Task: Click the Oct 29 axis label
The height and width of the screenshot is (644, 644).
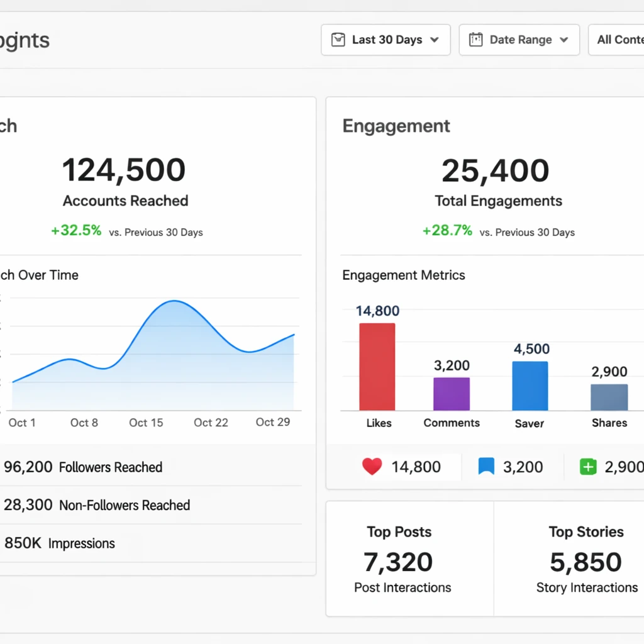Action: (x=273, y=422)
